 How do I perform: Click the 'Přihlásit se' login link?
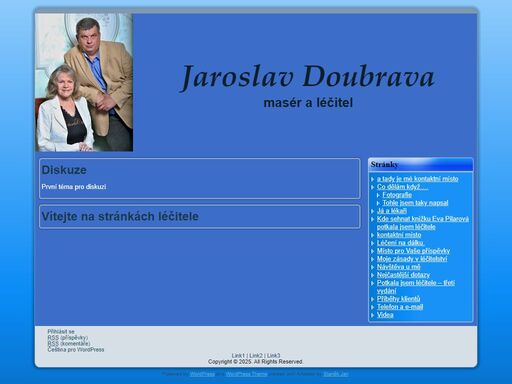click(x=61, y=332)
